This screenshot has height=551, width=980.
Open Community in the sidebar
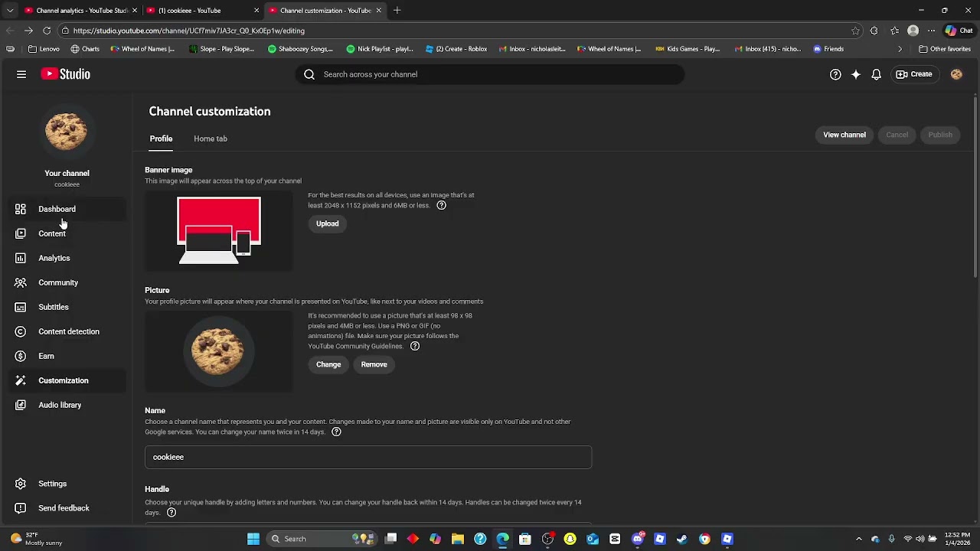point(67,282)
